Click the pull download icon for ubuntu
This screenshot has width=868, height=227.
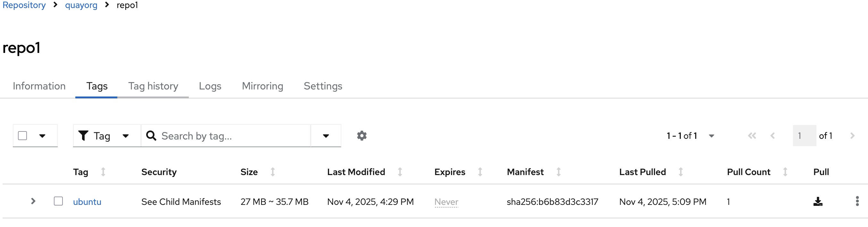(818, 202)
